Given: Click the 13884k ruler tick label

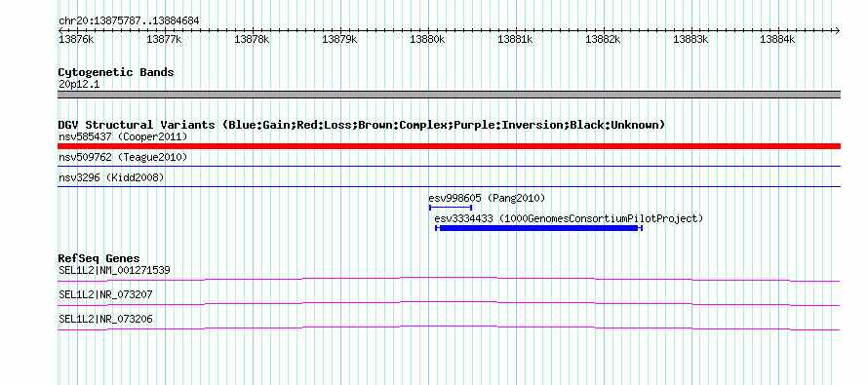Looking at the screenshot, I should pyautogui.click(x=777, y=39).
